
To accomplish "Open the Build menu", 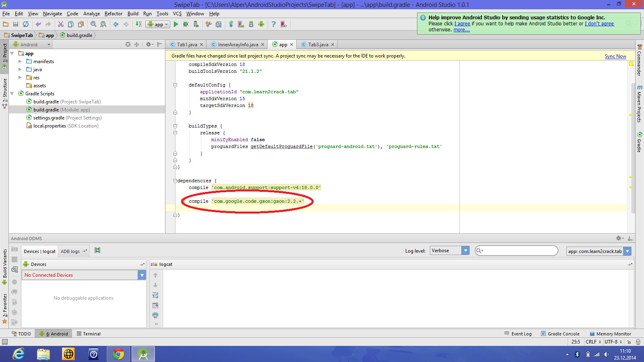I will click(133, 14).
